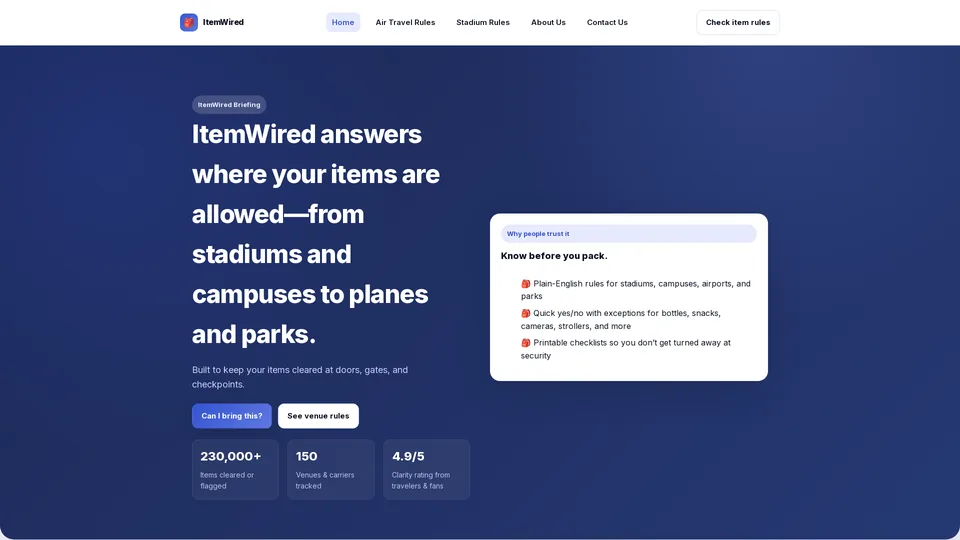Click the ItemWired brand name
This screenshot has height=540, width=960.
tap(223, 22)
